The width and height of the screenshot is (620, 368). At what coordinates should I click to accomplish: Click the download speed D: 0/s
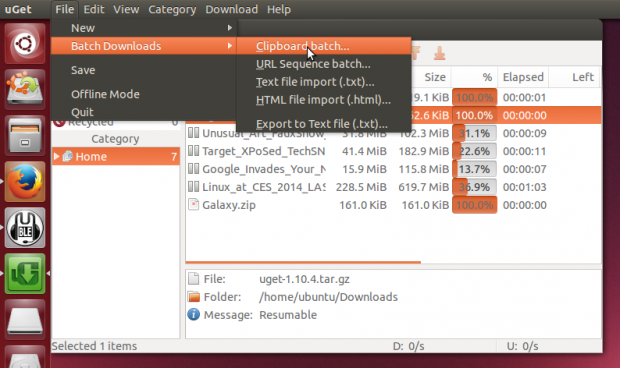pyautogui.click(x=408, y=346)
